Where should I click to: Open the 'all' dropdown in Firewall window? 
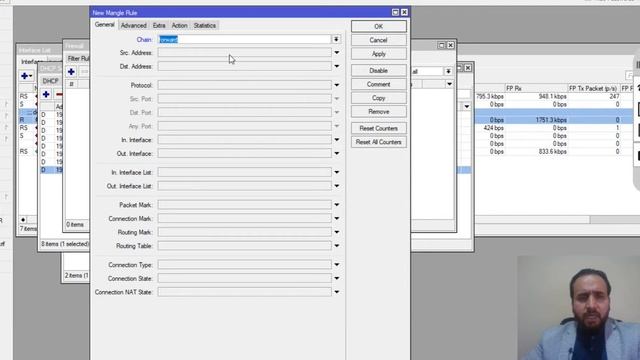pos(448,71)
